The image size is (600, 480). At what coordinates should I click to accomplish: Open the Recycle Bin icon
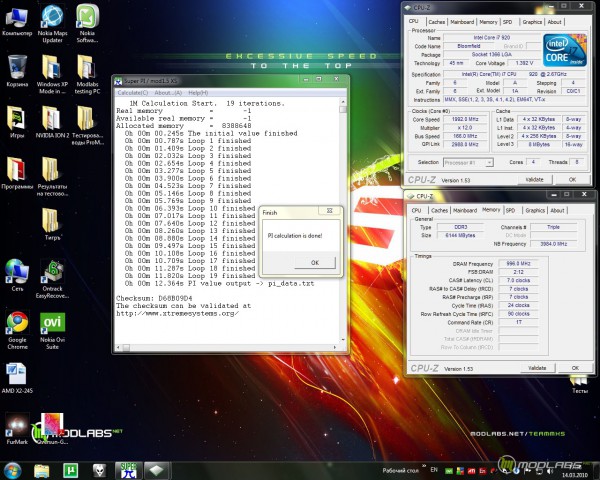click(x=17, y=71)
